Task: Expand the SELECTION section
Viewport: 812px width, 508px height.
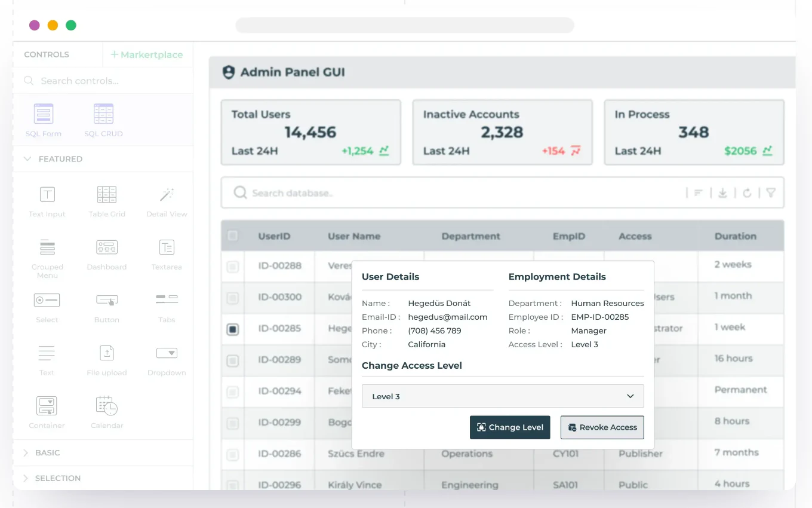Action: [x=26, y=478]
